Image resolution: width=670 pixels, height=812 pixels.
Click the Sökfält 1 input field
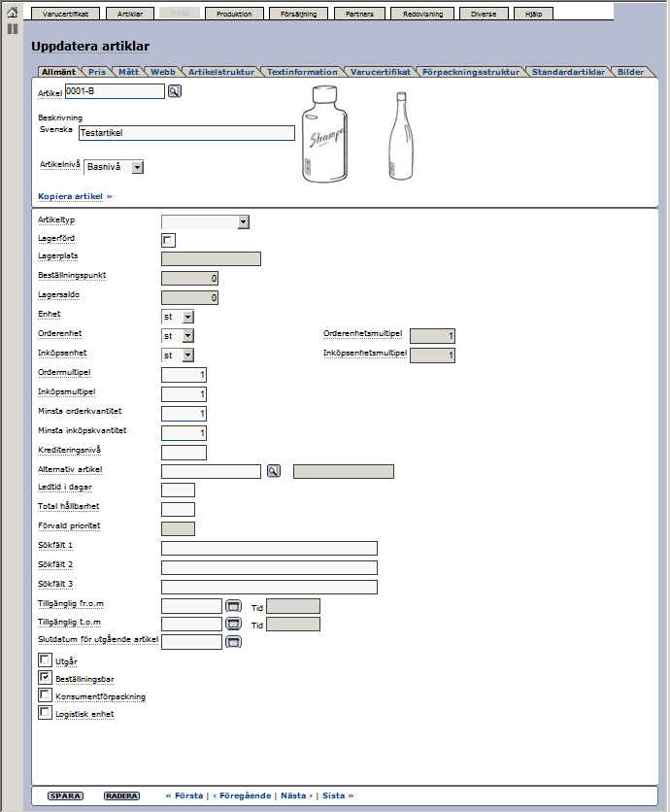(269, 549)
